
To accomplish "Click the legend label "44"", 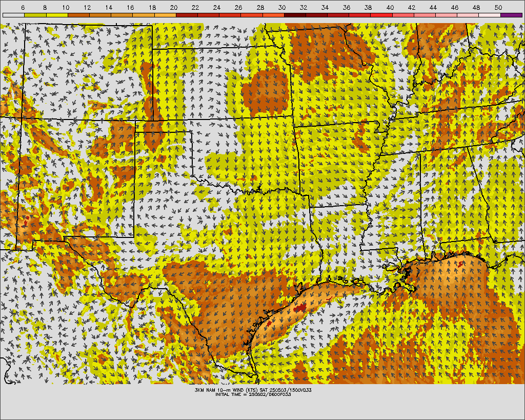I will (x=433, y=7).
